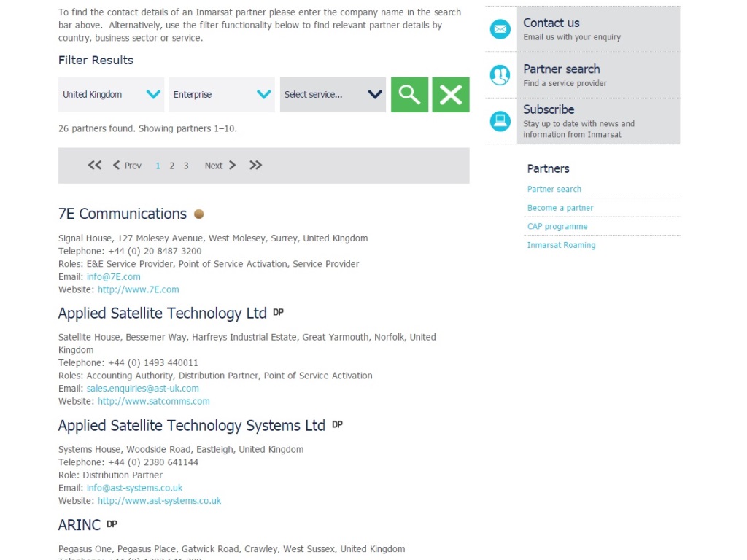This screenshot has width=747, height=560.
Task: Open the United Kingdom country dropdown
Action: 111,95
